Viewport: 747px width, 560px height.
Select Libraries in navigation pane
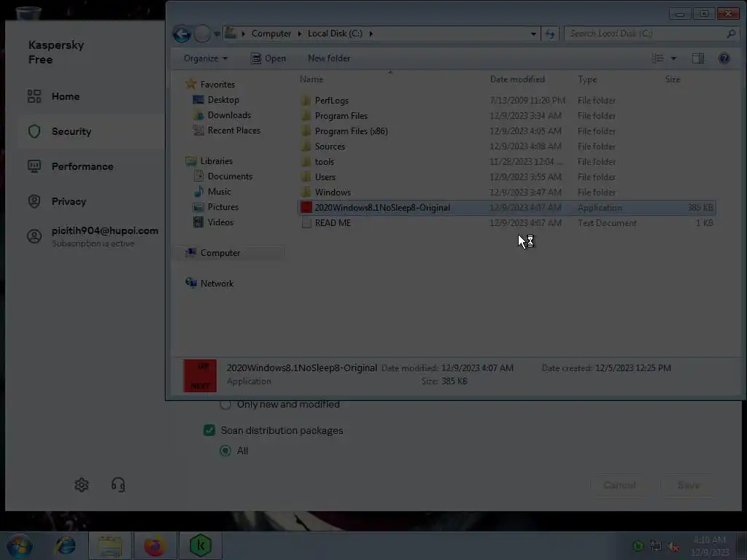216,161
